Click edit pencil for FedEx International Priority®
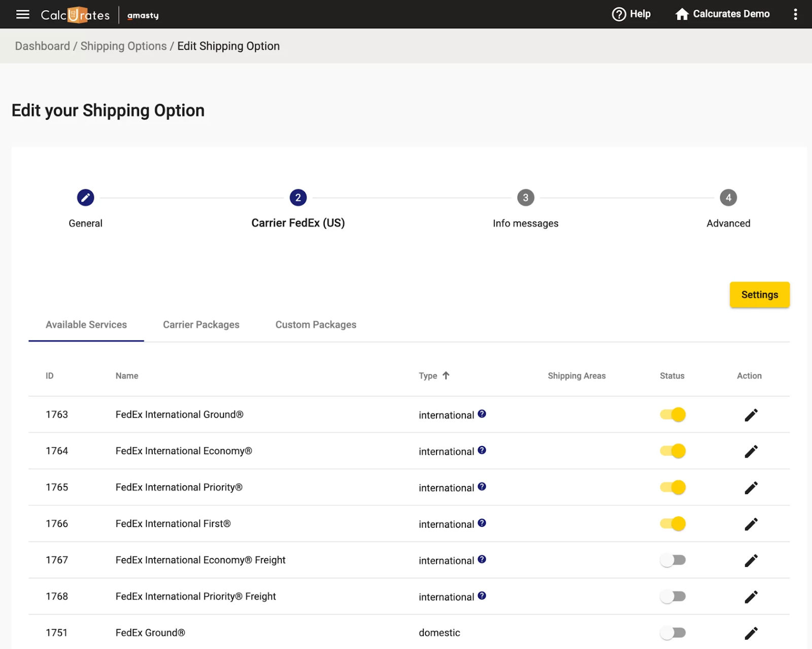 pyautogui.click(x=751, y=488)
